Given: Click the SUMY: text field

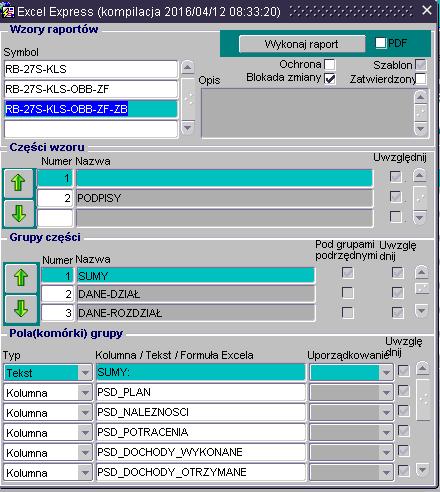Looking at the screenshot, I should [x=201, y=372].
